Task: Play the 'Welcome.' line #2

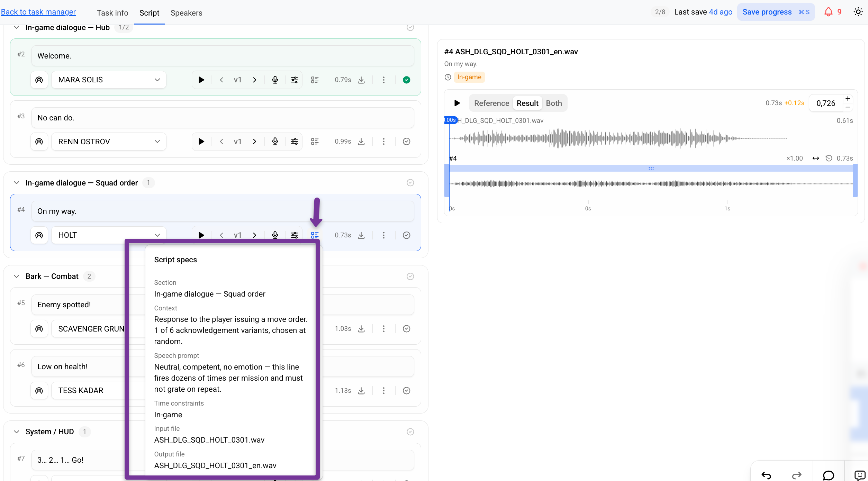Action: pos(201,80)
